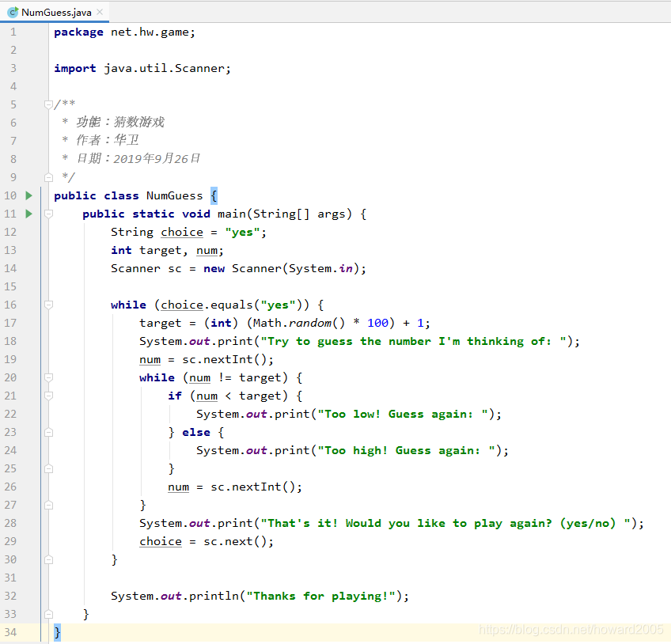Viewport: 671px width, 644px height.
Task: Click the string 'Too high! Guess again: '
Action: [x=407, y=451]
